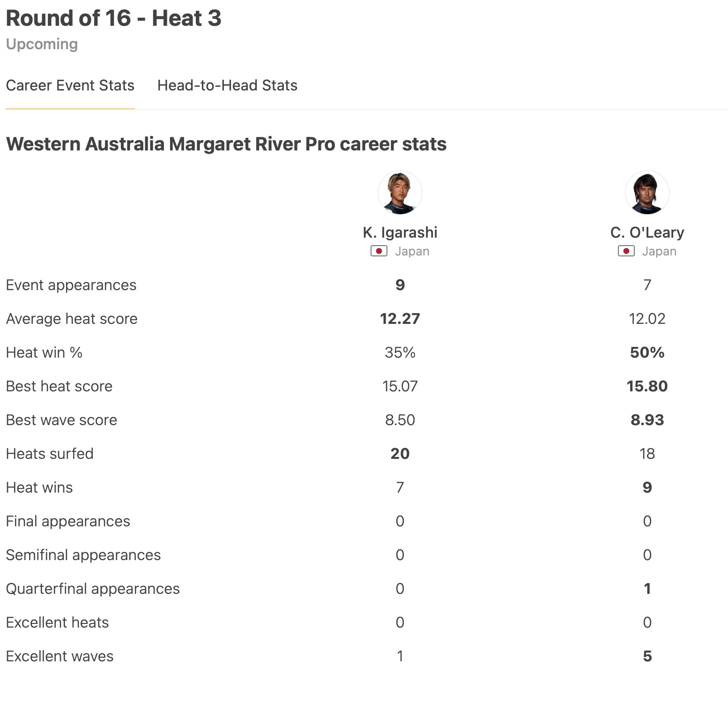This screenshot has width=728, height=704.
Task: Open C. O'Leary's name link
Action: [647, 232]
